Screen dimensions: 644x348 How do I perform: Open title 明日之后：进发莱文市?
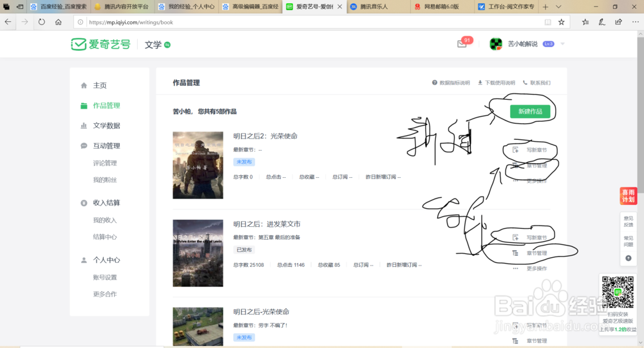pyautogui.click(x=267, y=224)
